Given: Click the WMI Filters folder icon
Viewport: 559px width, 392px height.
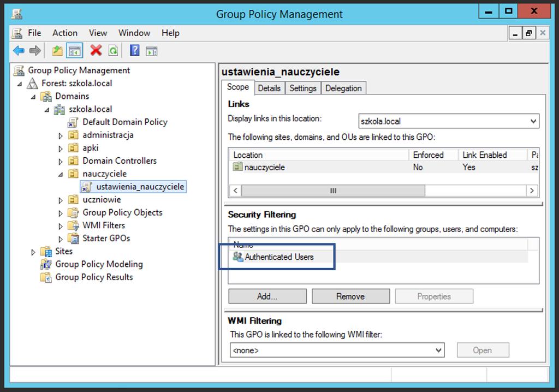Looking at the screenshot, I should click(x=73, y=225).
